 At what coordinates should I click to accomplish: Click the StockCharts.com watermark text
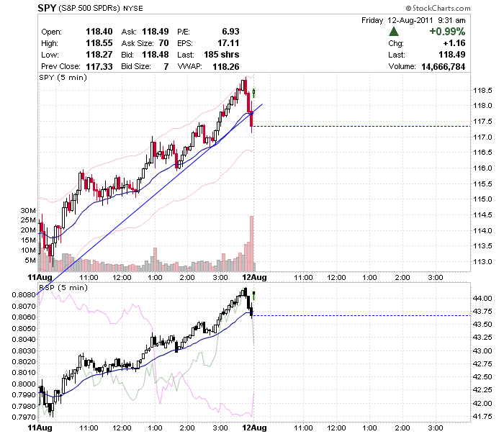(438, 8)
